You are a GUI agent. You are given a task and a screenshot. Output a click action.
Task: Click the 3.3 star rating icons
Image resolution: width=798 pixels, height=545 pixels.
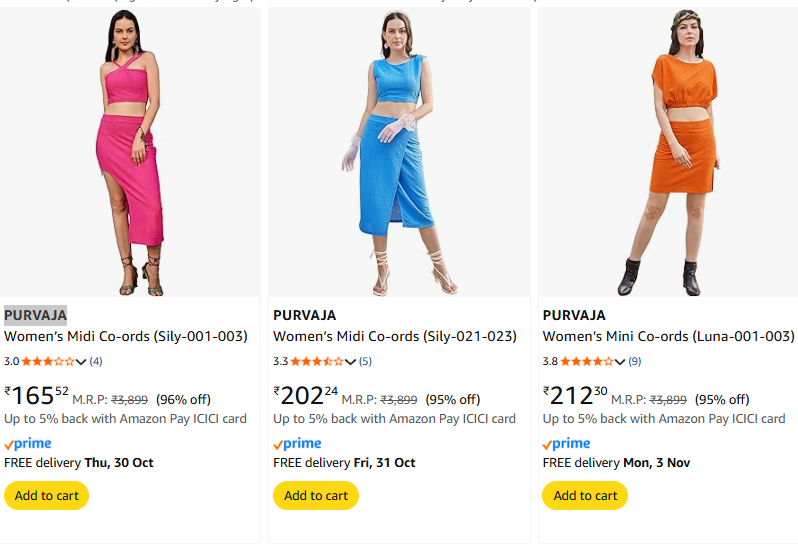click(x=316, y=361)
